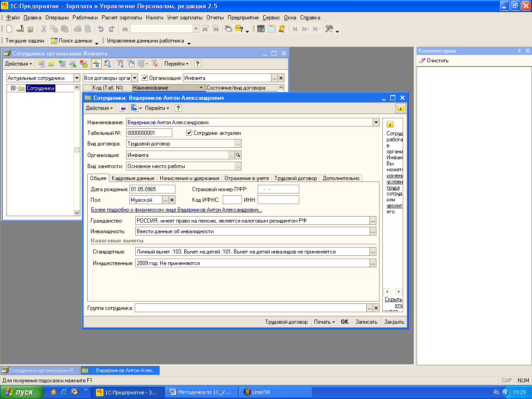
Task: Switch to Трудовой договор tab
Action: click(296, 178)
